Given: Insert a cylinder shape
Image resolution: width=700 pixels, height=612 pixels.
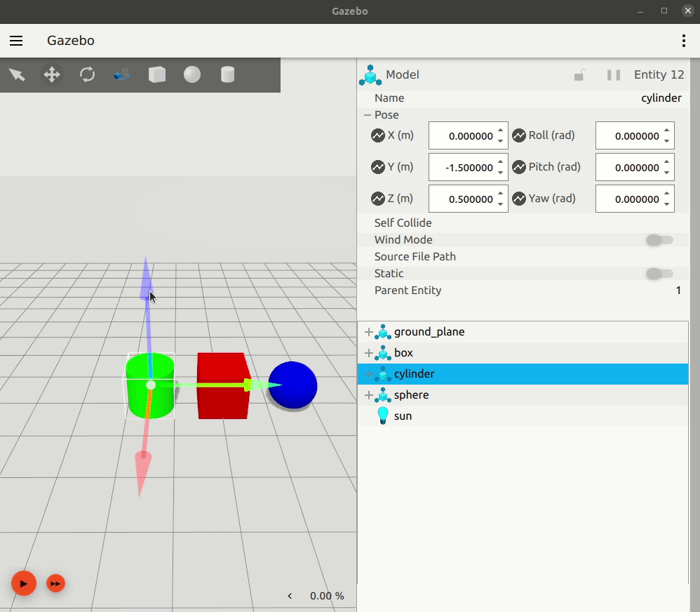Looking at the screenshot, I should (x=227, y=74).
